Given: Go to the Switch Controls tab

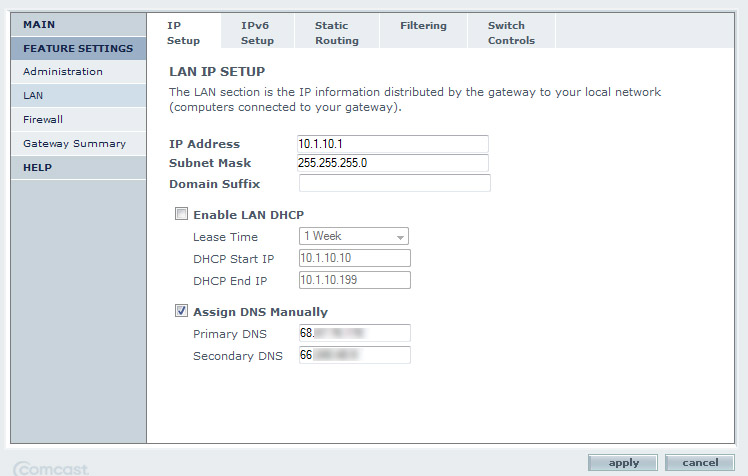Looking at the screenshot, I should point(511,32).
